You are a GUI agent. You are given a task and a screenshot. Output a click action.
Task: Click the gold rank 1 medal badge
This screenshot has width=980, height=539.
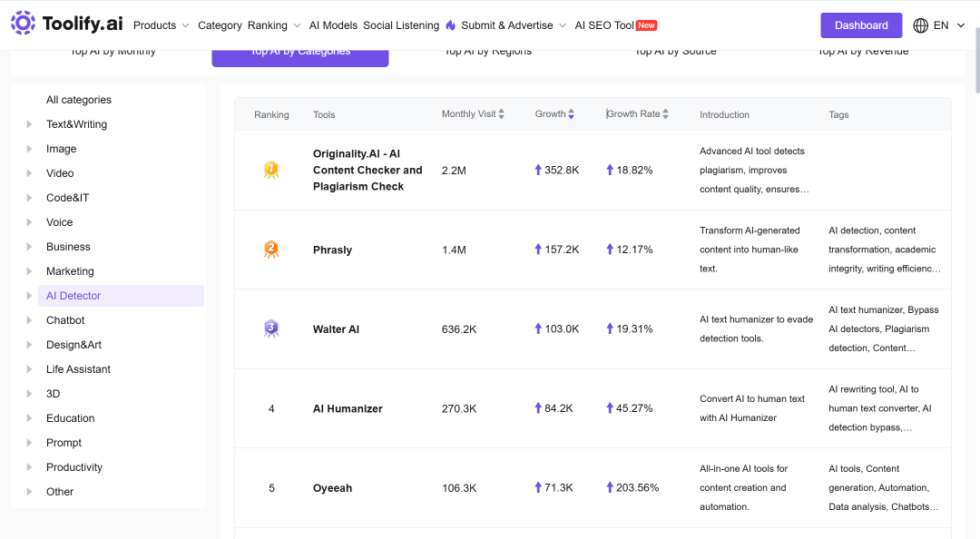point(271,170)
